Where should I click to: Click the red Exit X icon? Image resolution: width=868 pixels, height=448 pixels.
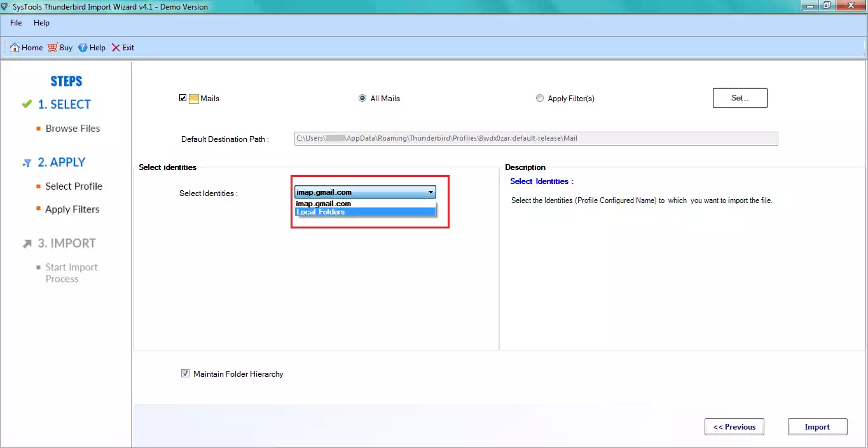116,48
